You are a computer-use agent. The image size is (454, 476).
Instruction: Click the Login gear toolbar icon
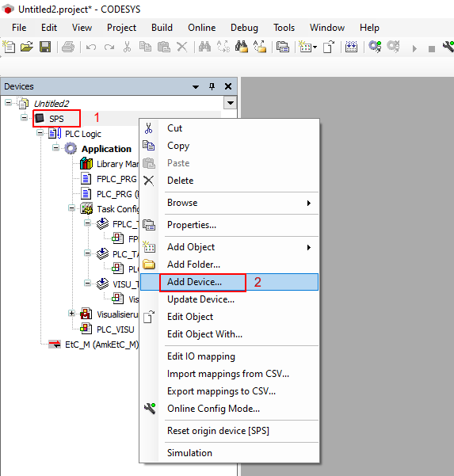(375, 47)
